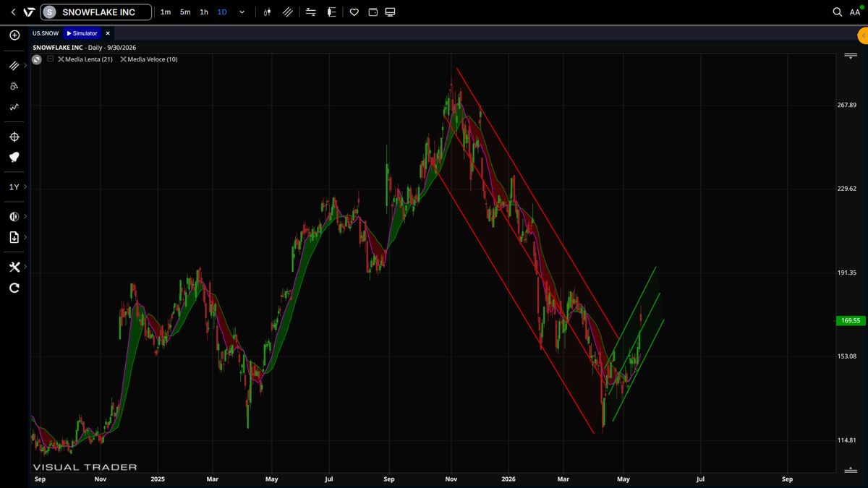The width and height of the screenshot is (868, 488).
Task: Click the 229.62 price axis label
Action: (x=846, y=189)
